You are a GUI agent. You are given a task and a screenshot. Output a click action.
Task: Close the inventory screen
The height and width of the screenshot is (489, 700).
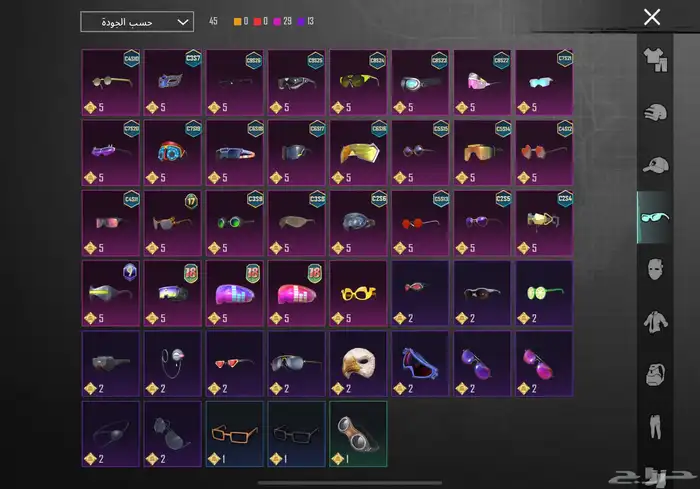click(652, 17)
